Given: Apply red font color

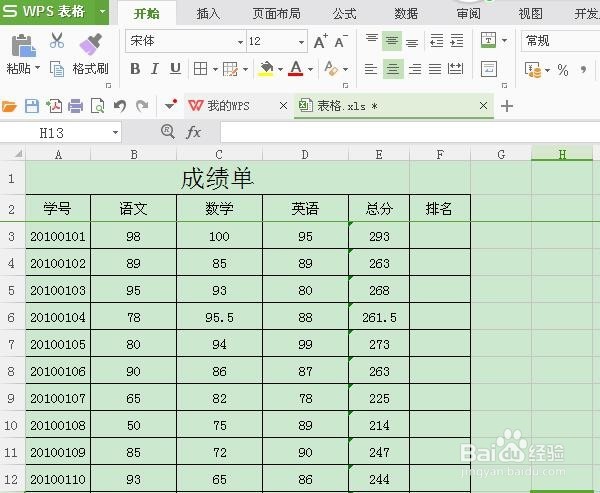Looking at the screenshot, I should point(296,69).
